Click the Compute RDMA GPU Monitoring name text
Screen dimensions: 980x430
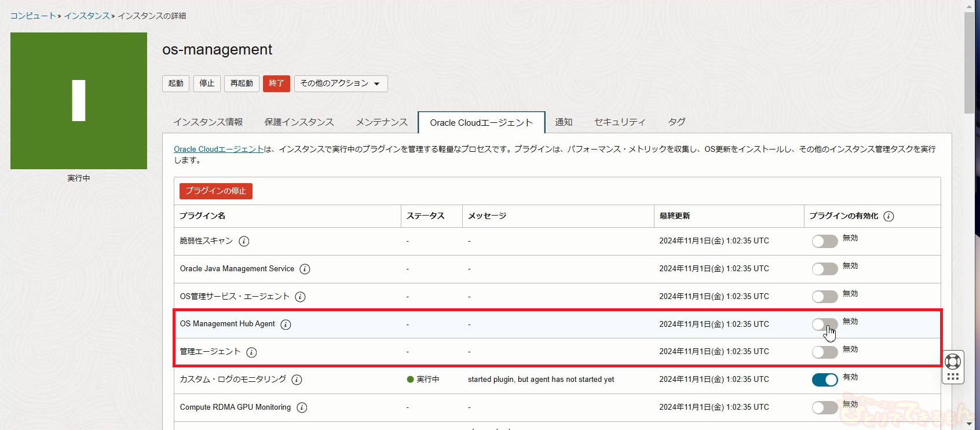tap(235, 407)
